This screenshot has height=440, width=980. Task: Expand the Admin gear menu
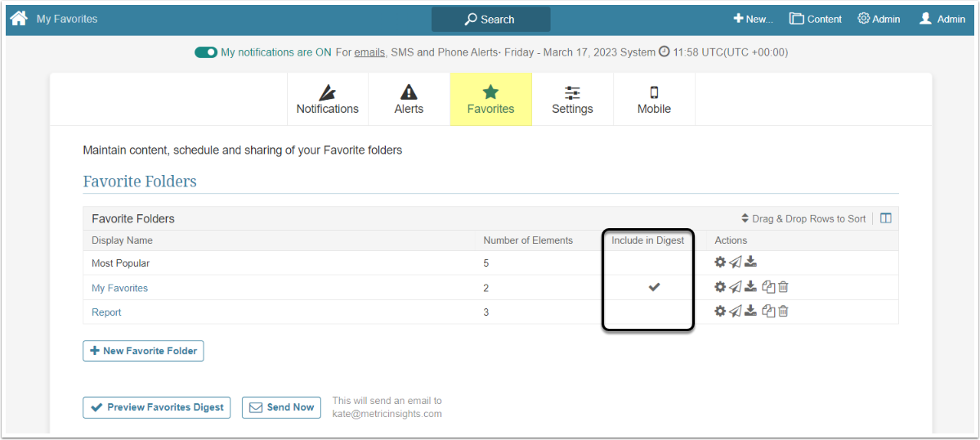tap(879, 19)
